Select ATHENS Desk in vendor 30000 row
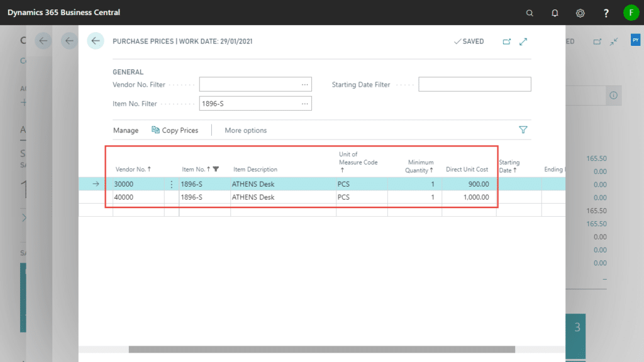The width and height of the screenshot is (644, 362). point(283,184)
